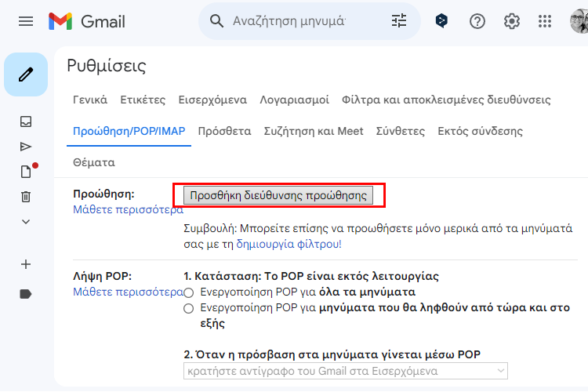Open Trash from the sidebar

[26, 197]
